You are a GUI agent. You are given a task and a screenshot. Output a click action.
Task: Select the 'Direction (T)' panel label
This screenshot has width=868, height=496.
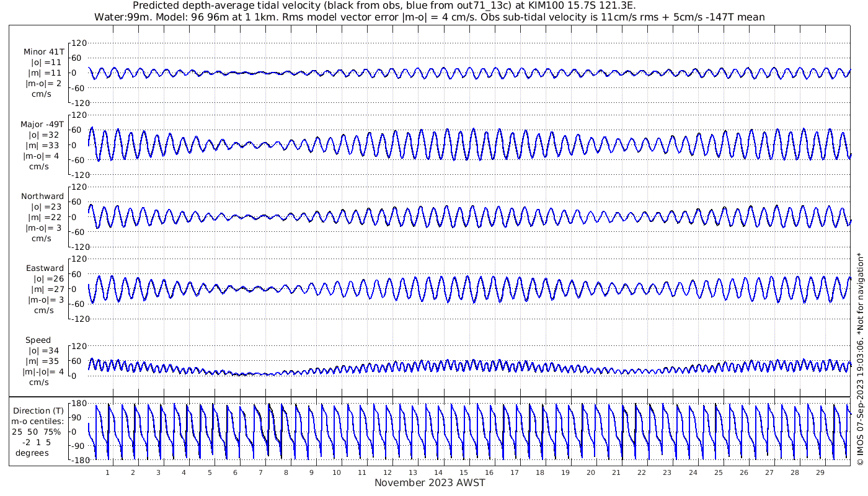(38, 411)
